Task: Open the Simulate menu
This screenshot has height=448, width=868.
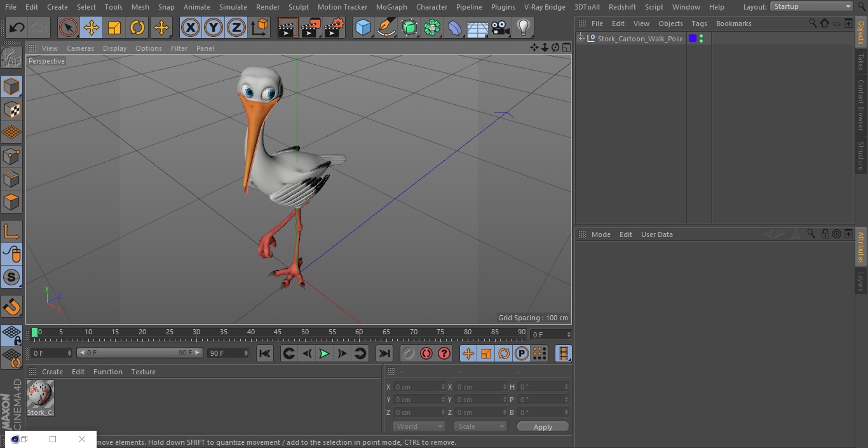Action: click(x=233, y=7)
